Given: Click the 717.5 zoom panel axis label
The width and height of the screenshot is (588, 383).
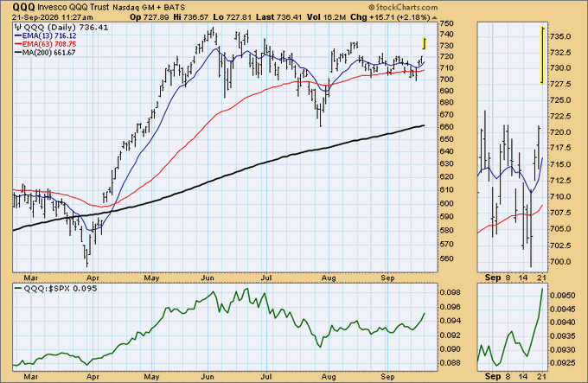Looking at the screenshot, I should [560, 148].
